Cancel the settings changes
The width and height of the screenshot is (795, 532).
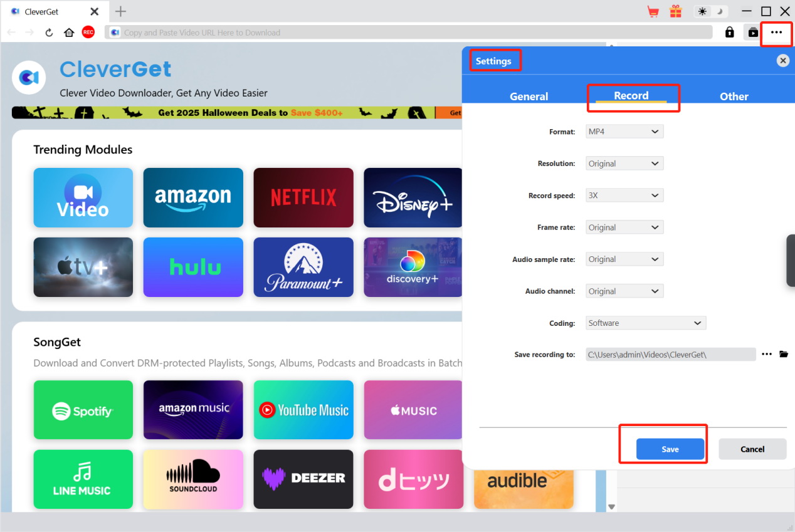point(752,449)
